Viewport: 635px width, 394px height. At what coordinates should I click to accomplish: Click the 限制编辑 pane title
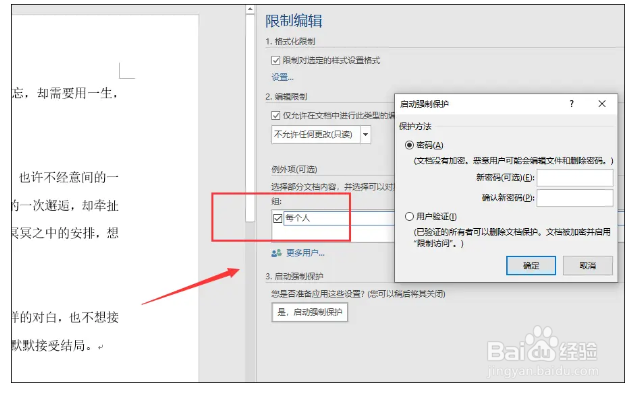coord(294,21)
